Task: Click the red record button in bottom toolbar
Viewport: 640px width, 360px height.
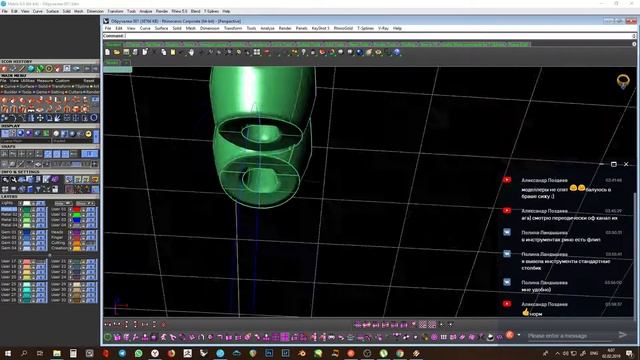Action: pos(509,335)
